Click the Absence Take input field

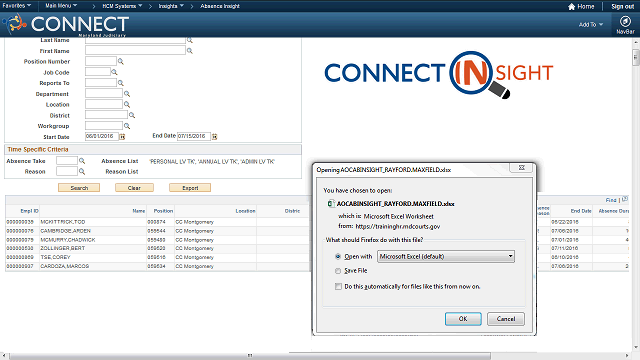point(67,161)
